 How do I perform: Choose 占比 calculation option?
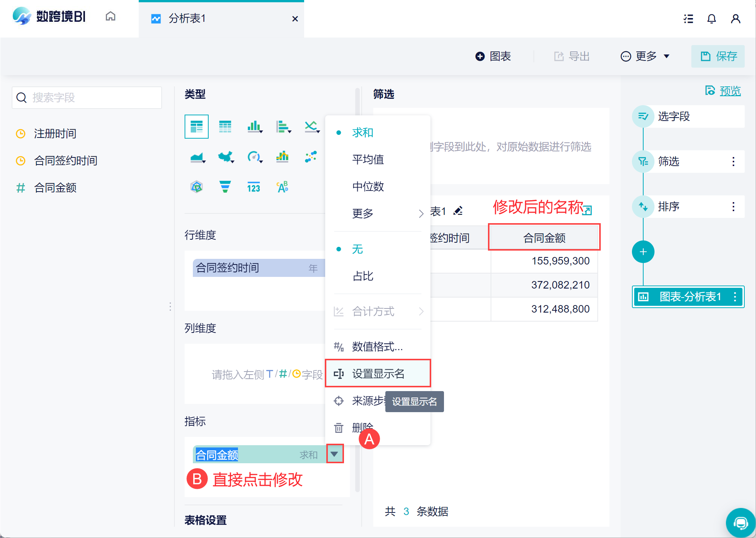click(363, 276)
